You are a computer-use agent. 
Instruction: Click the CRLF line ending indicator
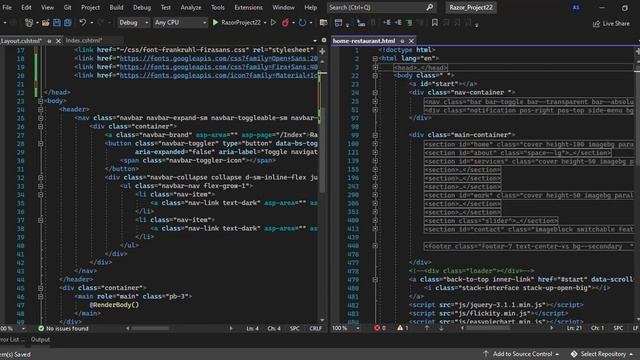315,329
